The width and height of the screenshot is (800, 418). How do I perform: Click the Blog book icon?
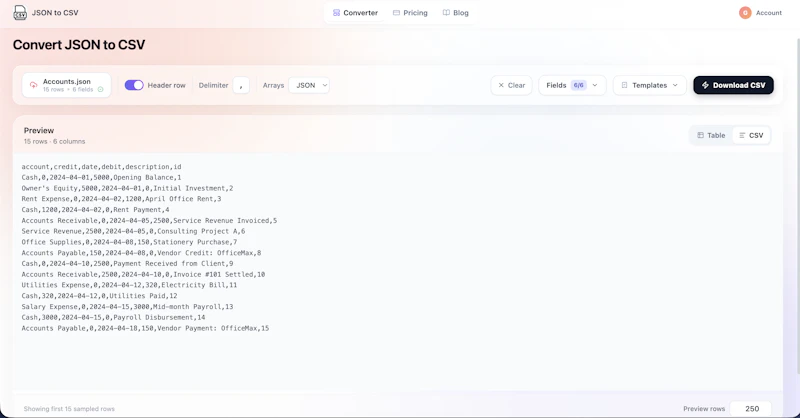[x=446, y=13]
